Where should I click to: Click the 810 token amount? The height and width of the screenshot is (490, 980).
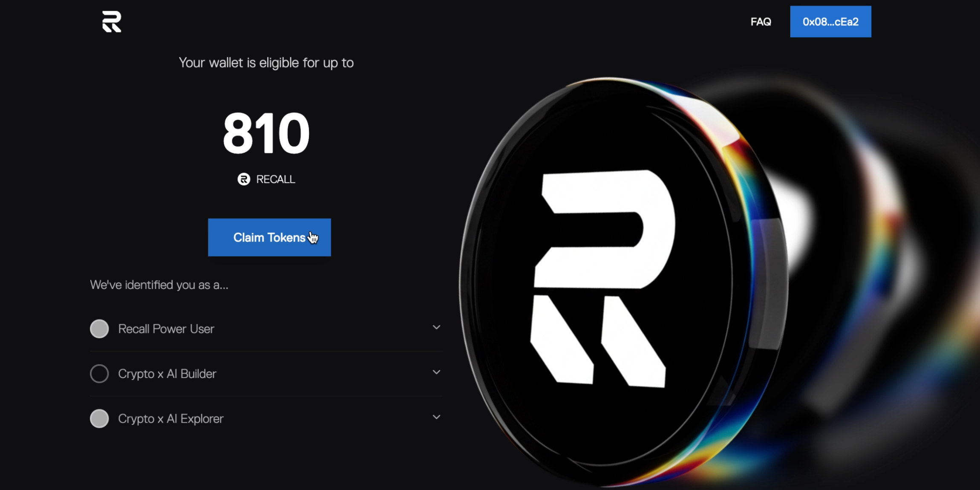tap(266, 133)
